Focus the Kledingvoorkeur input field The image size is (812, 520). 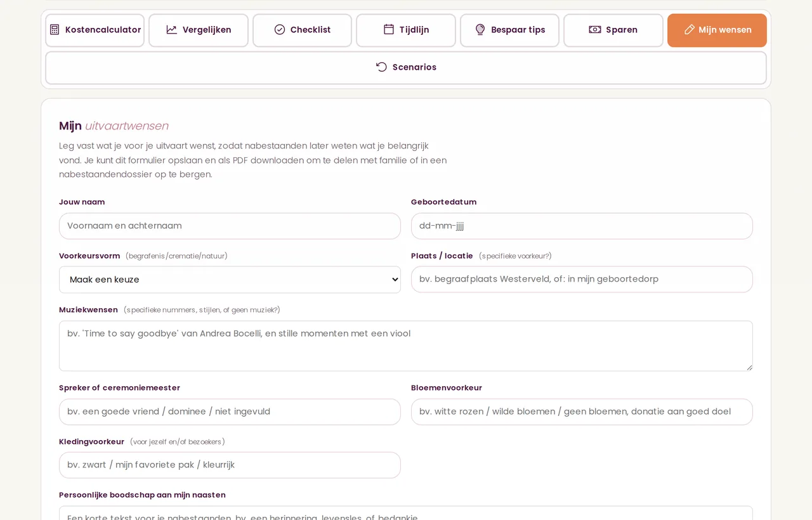(x=230, y=465)
